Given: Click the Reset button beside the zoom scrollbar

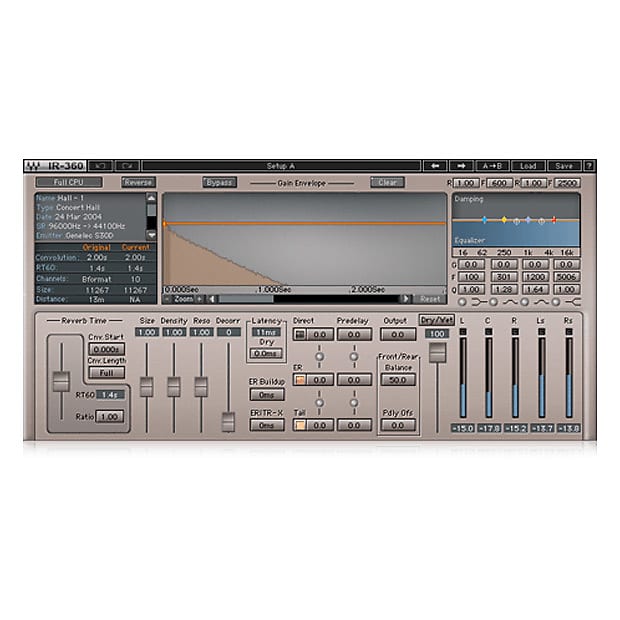Looking at the screenshot, I should click(x=430, y=299).
